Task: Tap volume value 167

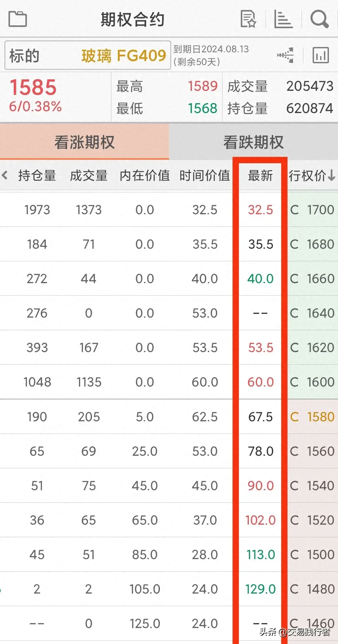Action: [89, 347]
